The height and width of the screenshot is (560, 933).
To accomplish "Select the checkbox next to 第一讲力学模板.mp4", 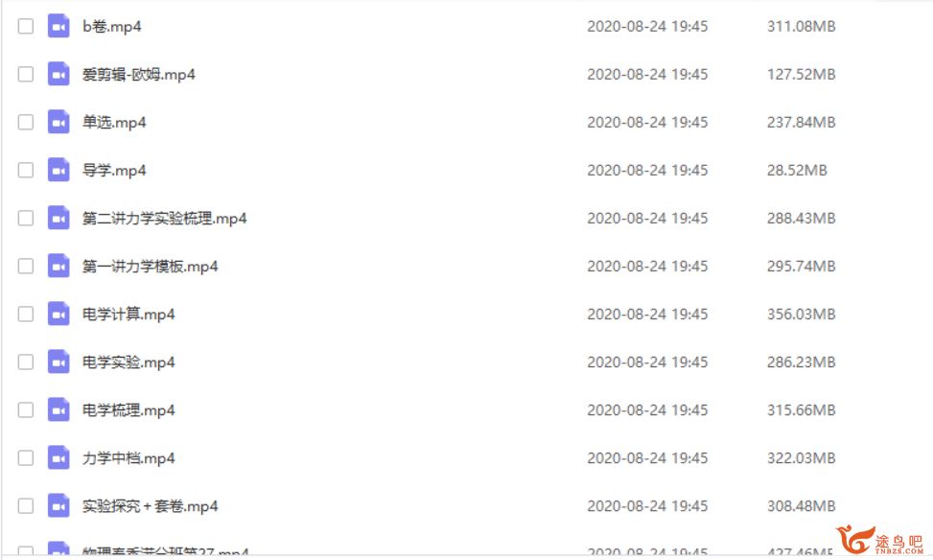I will point(26,266).
